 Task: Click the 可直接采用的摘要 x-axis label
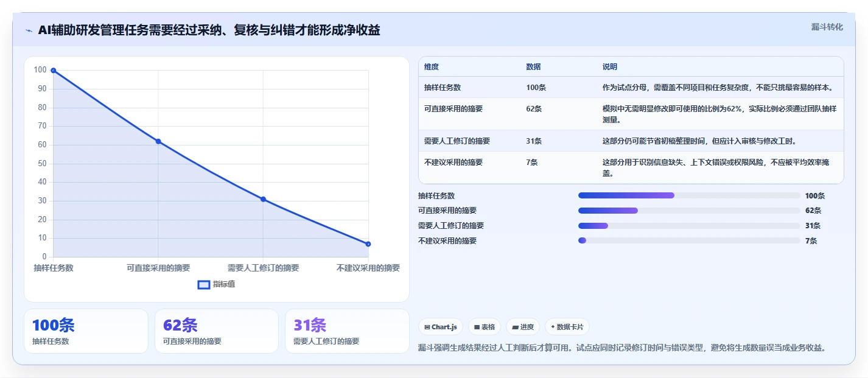(x=158, y=268)
